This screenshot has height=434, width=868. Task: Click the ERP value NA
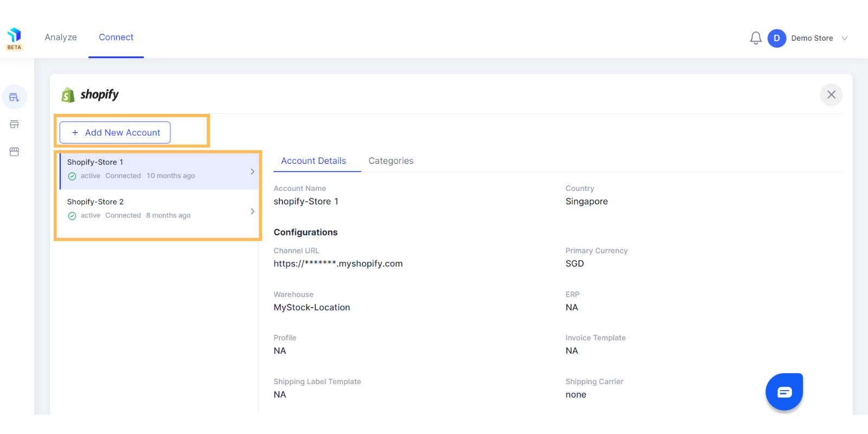pos(572,307)
